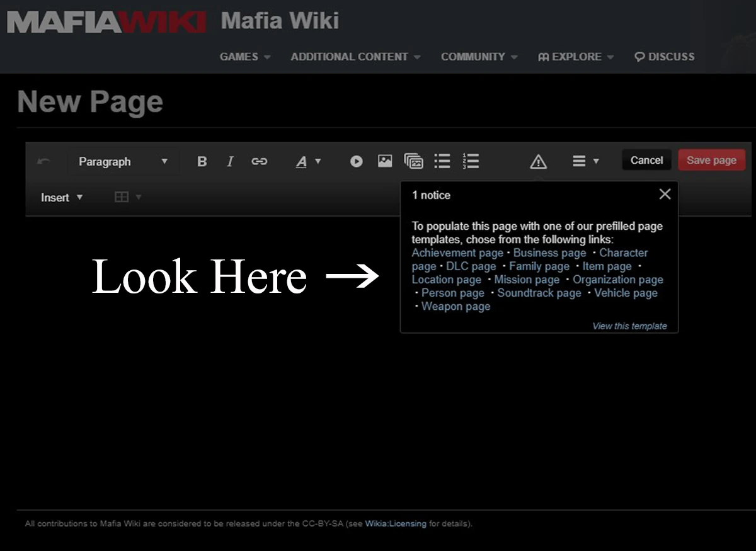Screen dimensions: 756x551
Task: Click the New Page heading
Action: tap(90, 101)
